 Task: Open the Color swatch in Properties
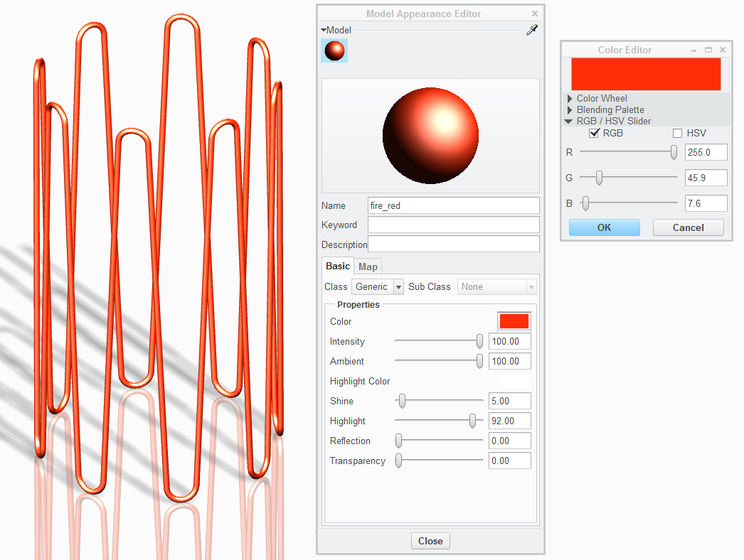click(514, 321)
